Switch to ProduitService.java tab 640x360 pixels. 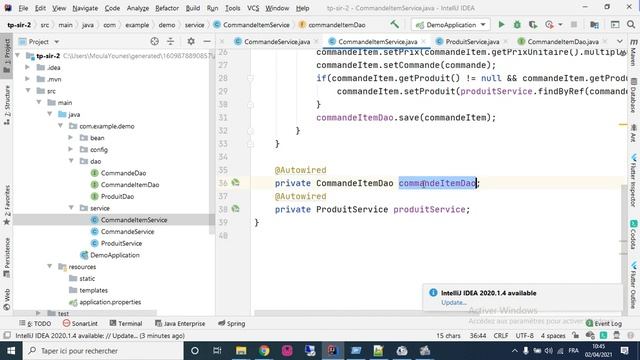(x=471, y=41)
